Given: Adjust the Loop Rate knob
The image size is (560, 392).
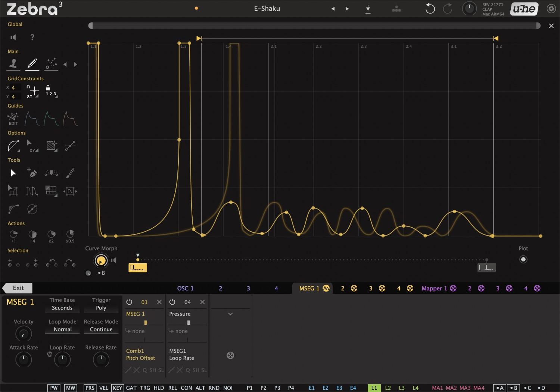Looking at the screenshot, I should point(62,360).
